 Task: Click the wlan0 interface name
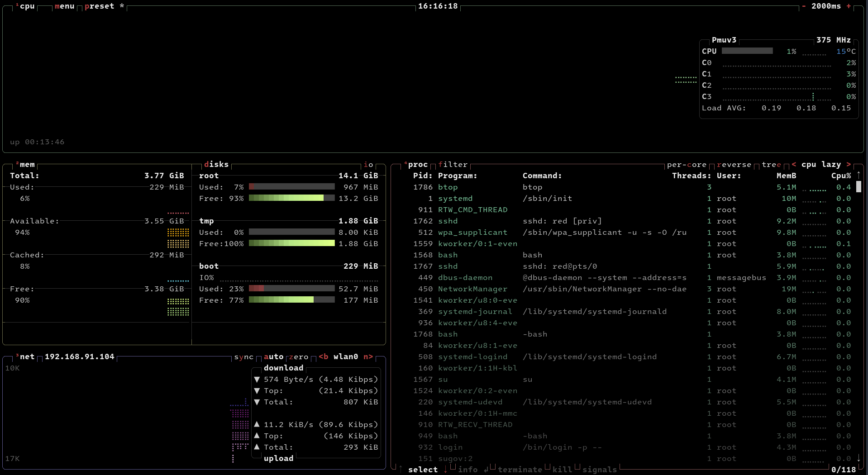(346, 357)
